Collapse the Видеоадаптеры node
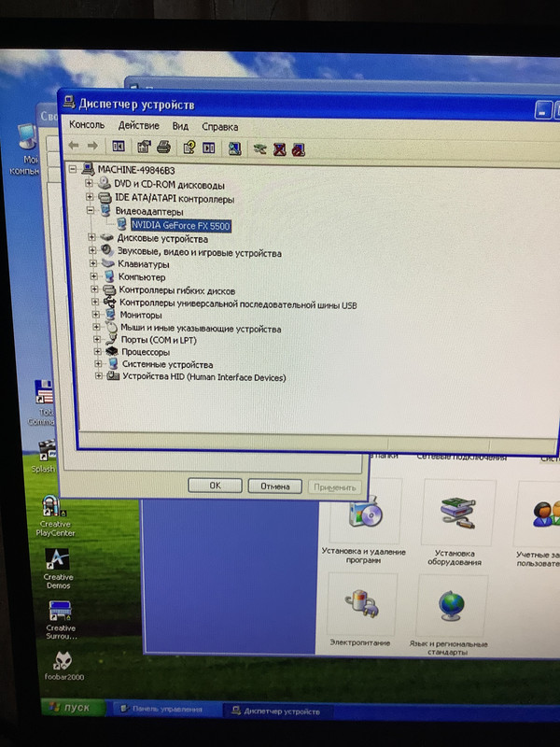Screen dimensions: 560x747 [x=90, y=209]
